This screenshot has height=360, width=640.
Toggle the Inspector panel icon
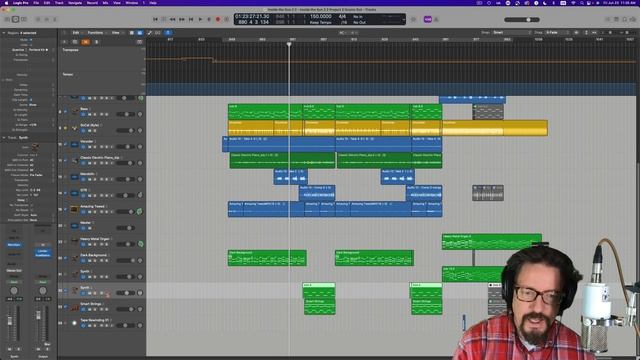click(16, 19)
